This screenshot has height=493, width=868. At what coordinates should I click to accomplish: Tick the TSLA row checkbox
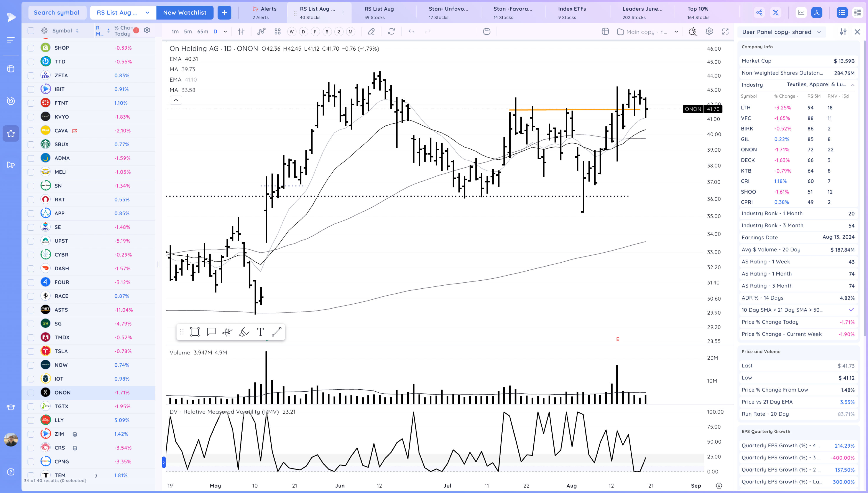(x=31, y=351)
